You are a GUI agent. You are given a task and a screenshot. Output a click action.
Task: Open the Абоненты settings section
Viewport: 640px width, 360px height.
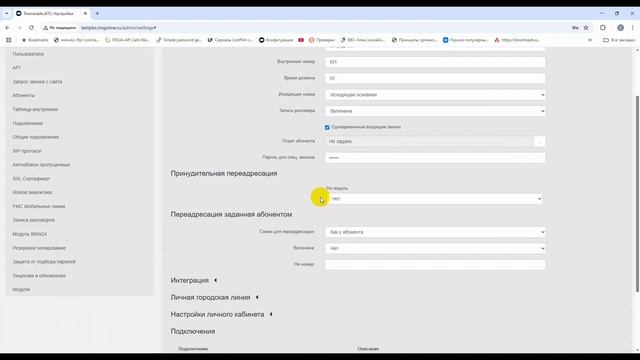click(x=24, y=95)
